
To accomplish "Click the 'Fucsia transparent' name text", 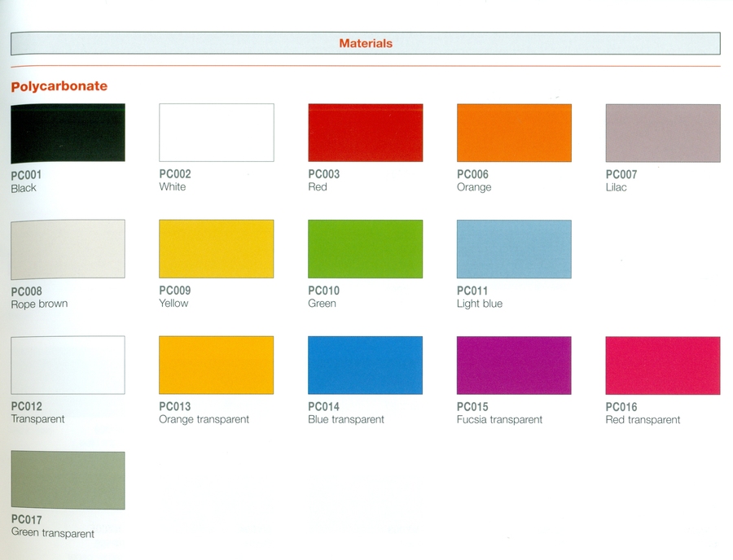I will coord(499,419).
